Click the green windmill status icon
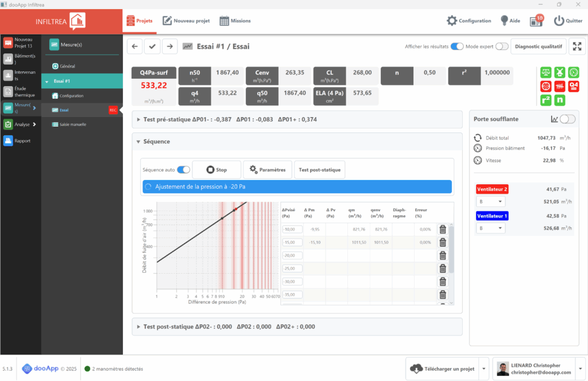This screenshot has width=588, height=381. (559, 73)
